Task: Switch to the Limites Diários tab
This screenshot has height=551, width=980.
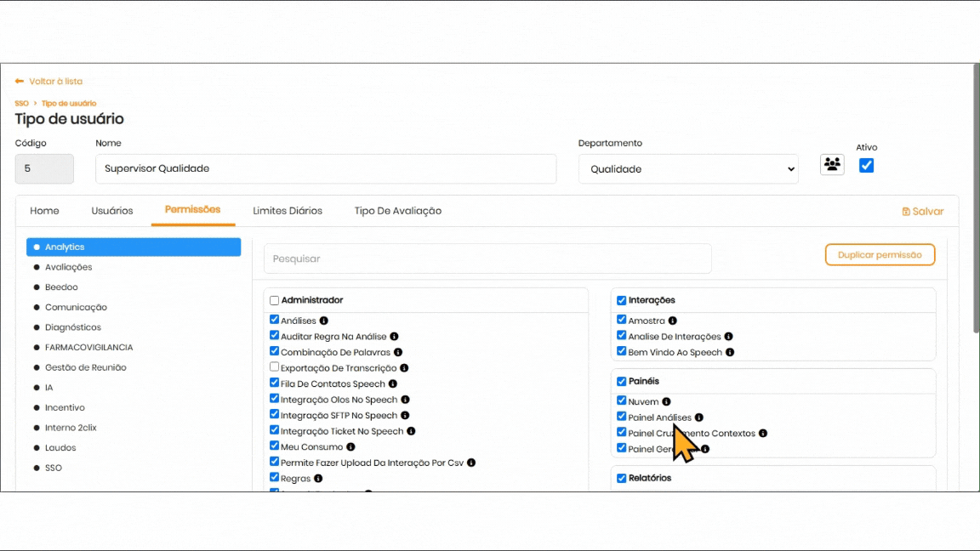Action: (x=288, y=211)
